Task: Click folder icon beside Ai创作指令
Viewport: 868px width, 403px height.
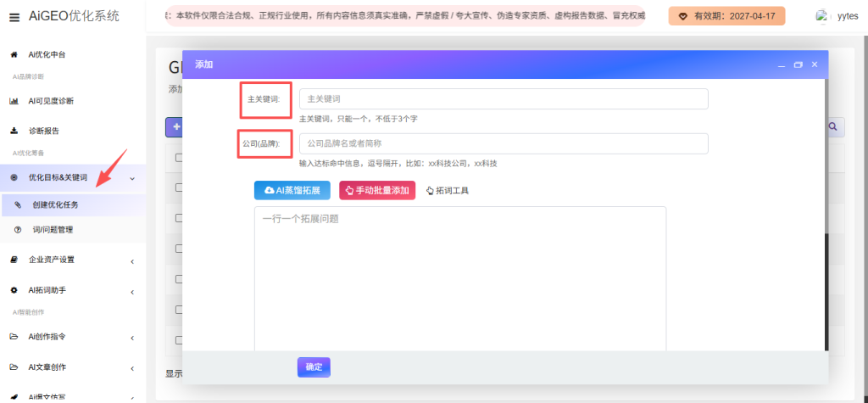Action: tap(14, 337)
